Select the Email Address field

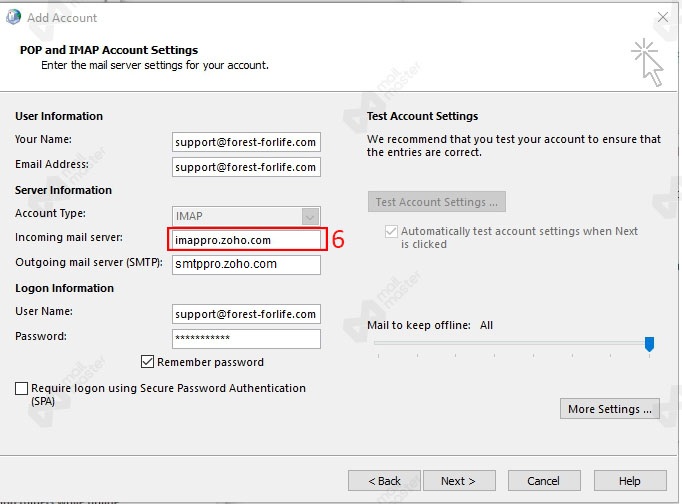pyautogui.click(x=245, y=167)
